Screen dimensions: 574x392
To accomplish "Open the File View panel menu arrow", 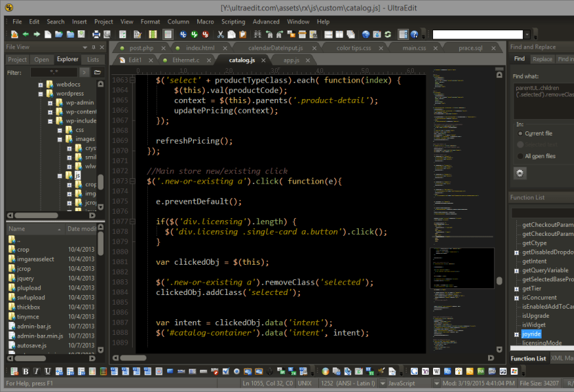I will 85,47.
